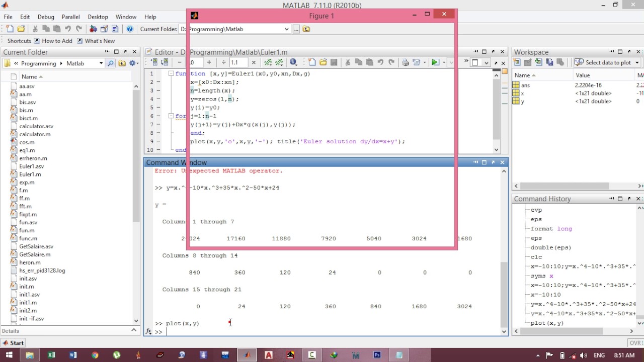Redo with the main toolbar redo arrow
This screenshot has height=362, width=644.
tap(78, 29)
